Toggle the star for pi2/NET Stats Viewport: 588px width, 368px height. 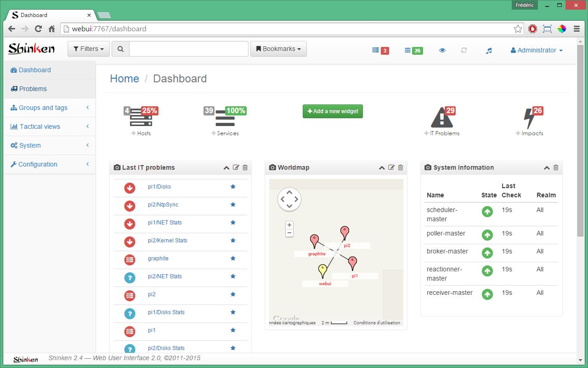click(233, 276)
